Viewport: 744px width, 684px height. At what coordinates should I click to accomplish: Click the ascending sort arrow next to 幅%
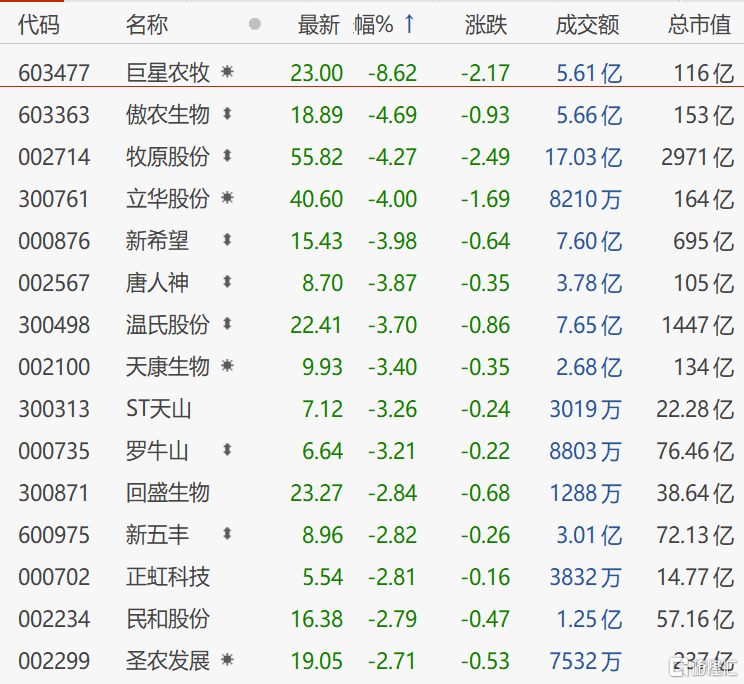click(x=409, y=23)
